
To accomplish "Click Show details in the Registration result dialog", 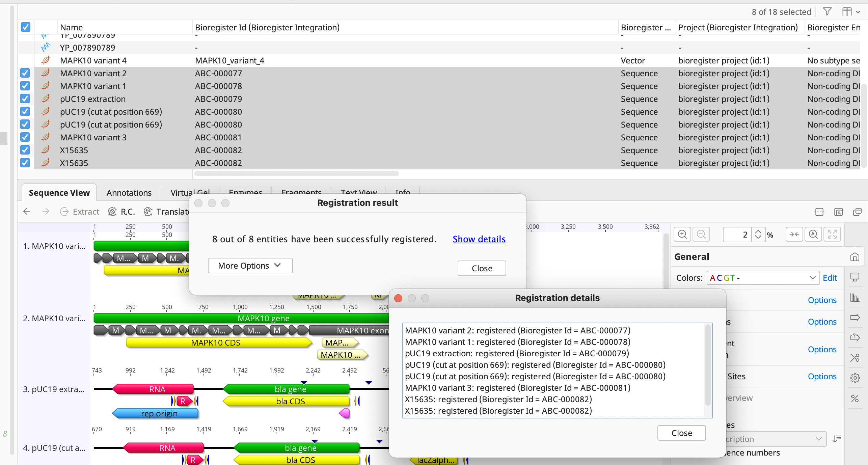I will pos(479,239).
